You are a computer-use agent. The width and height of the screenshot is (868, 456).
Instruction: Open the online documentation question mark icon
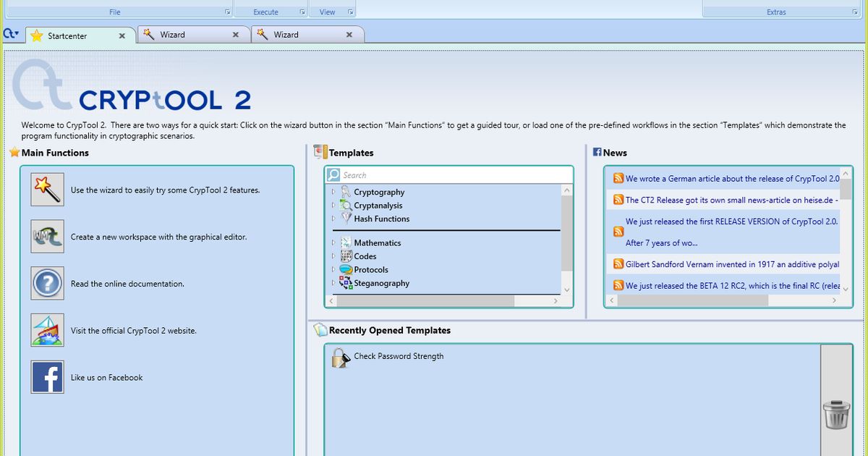47,283
